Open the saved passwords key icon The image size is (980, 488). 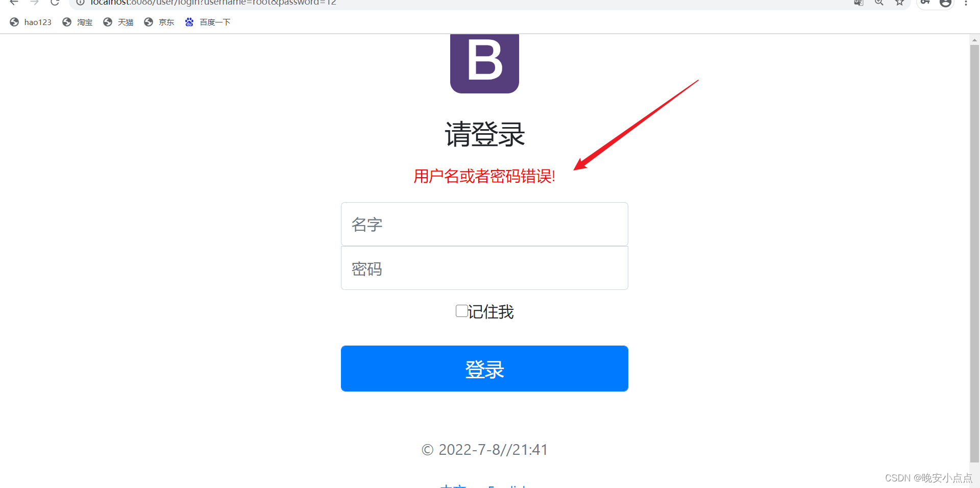click(x=925, y=2)
